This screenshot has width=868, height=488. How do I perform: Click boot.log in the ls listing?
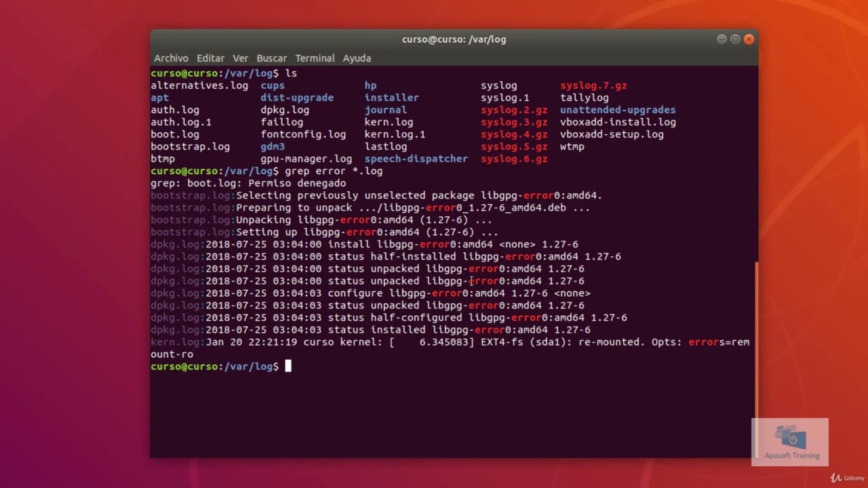tap(175, 134)
